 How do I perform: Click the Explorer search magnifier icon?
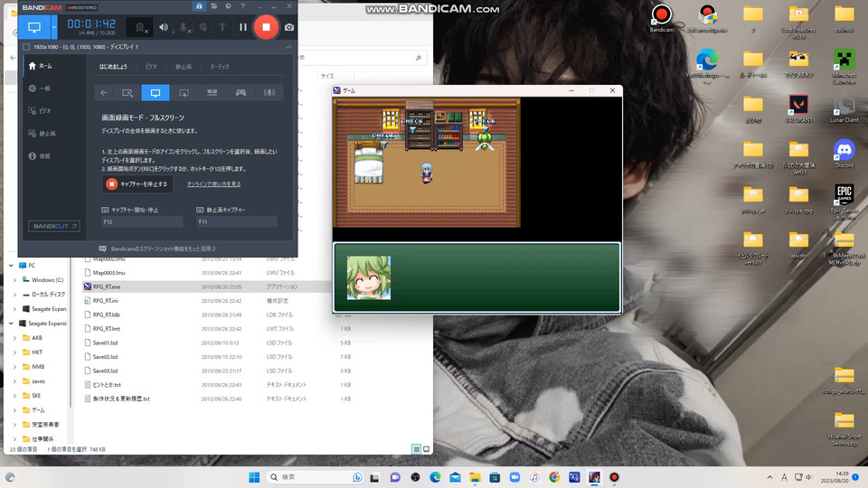(418, 58)
